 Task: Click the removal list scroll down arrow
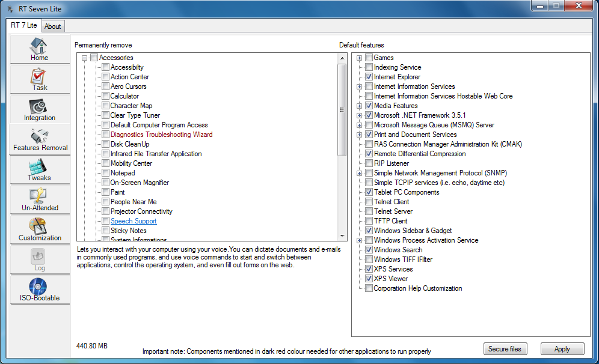click(x=342, y=236)
